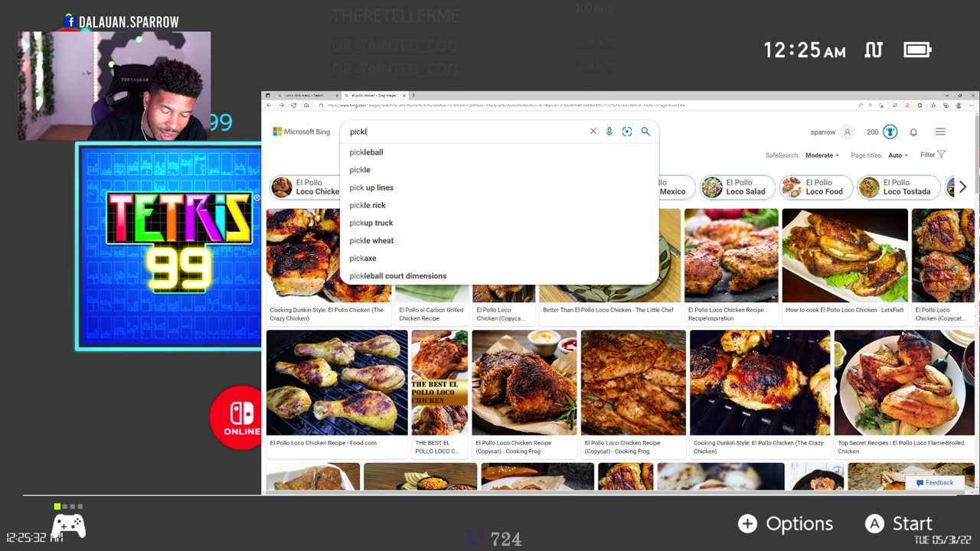Reload the page with the refresh button
Viewport: 980px width, 551px height.
pos(294,105)
